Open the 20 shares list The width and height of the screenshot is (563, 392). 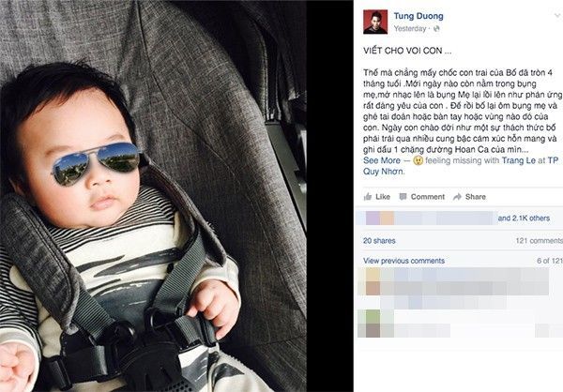(x=379, y=241)
